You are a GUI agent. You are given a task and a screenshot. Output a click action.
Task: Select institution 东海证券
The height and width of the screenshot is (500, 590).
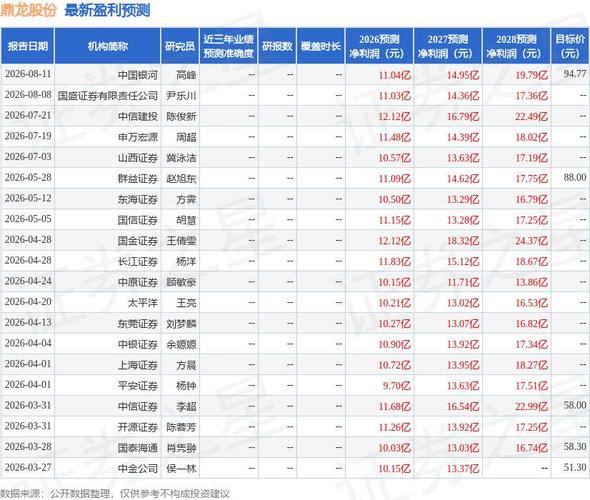click(x=138, y=199)
